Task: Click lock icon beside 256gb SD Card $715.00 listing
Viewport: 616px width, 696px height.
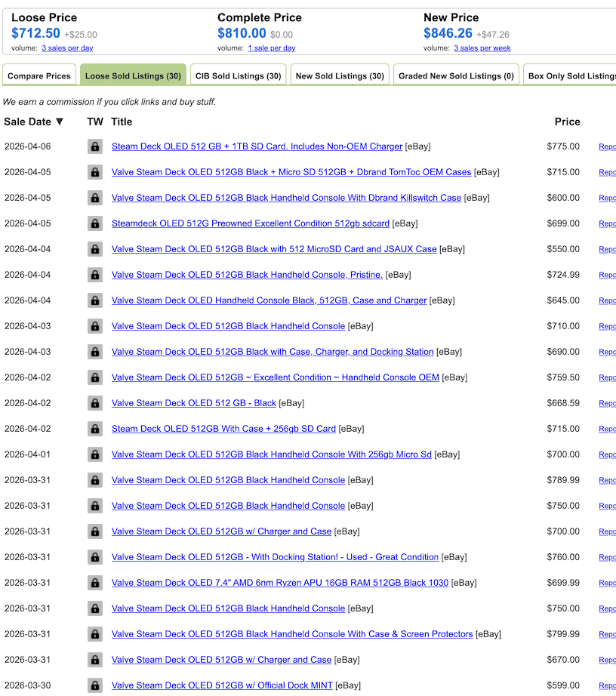Action: [x=95, y=429]
